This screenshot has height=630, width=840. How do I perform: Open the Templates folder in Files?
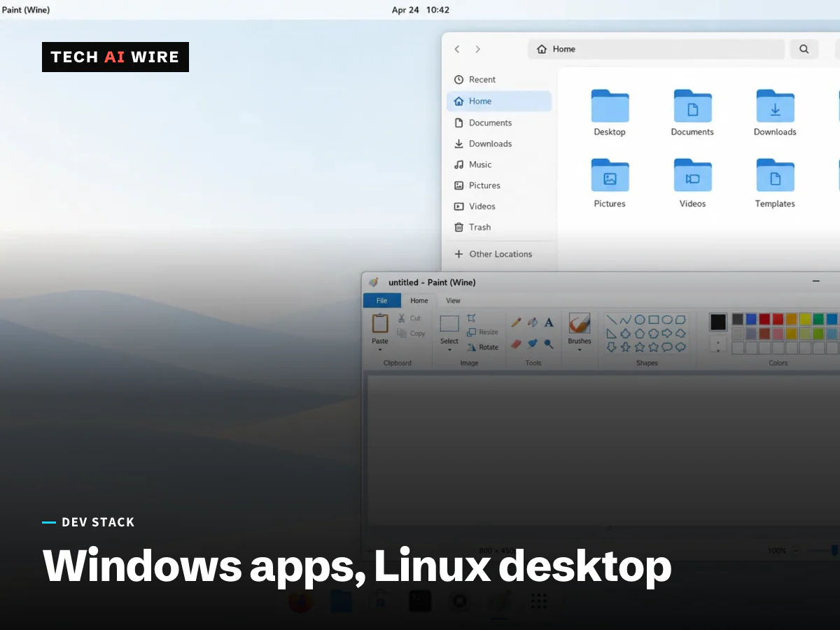(775, 183)
